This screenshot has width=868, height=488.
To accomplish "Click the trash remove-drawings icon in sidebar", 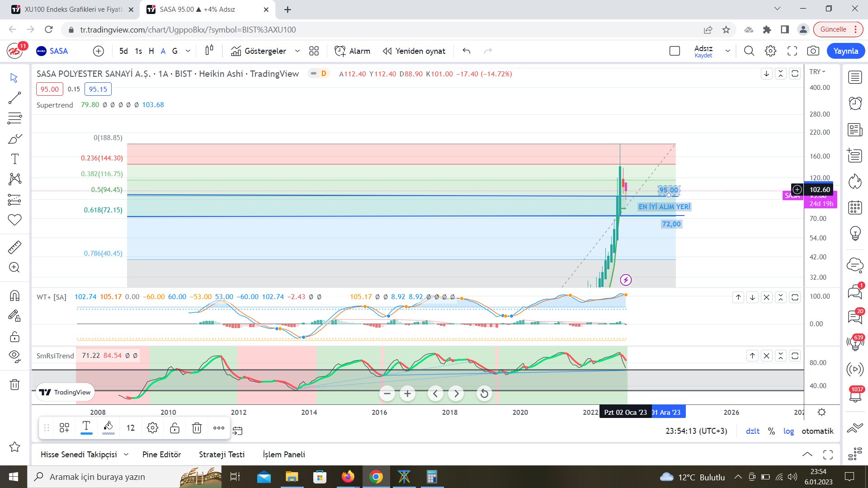I will pos(14,385).
